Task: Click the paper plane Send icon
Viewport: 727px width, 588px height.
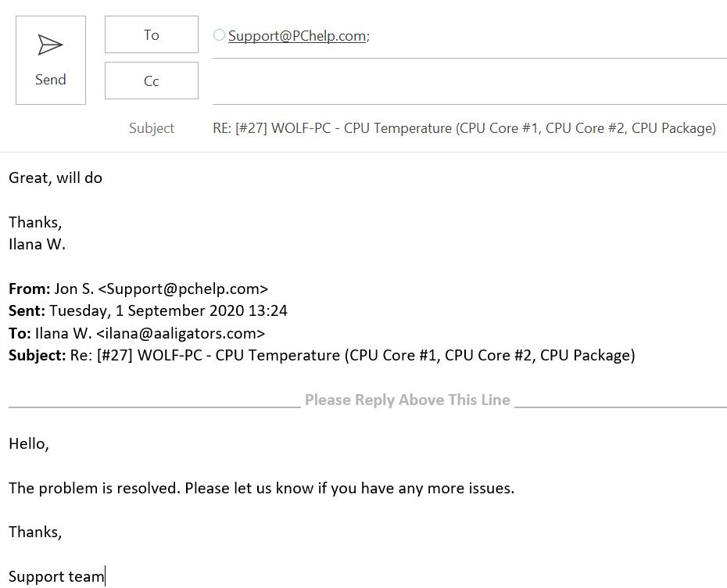Action: 50,45
